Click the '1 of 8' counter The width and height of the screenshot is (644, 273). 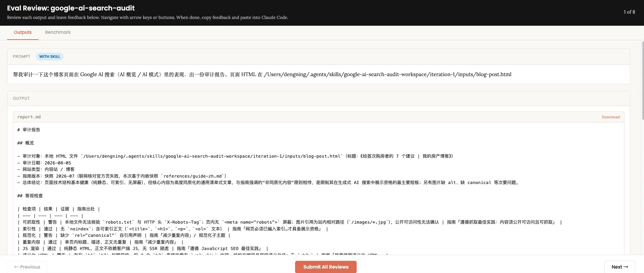pyautogui.click(x=629, y=12)
